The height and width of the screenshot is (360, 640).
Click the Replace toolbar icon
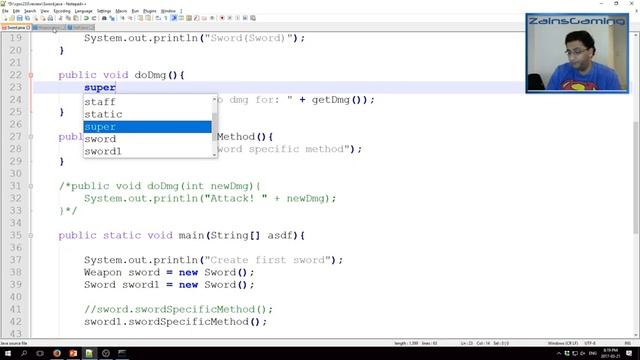112,18
